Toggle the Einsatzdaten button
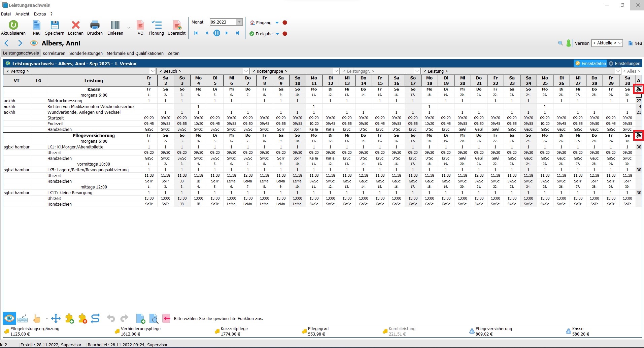 point(590,63)
